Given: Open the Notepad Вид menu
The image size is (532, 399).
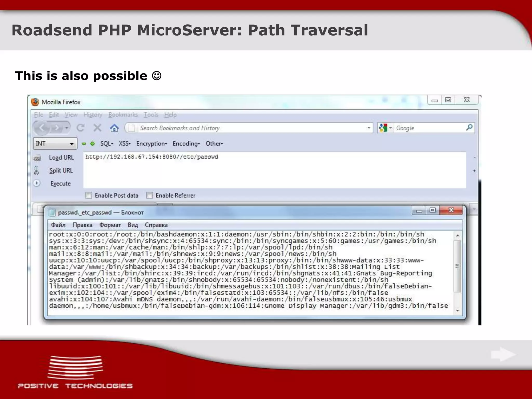Looking at the screenshot, I should coord(133,225).
